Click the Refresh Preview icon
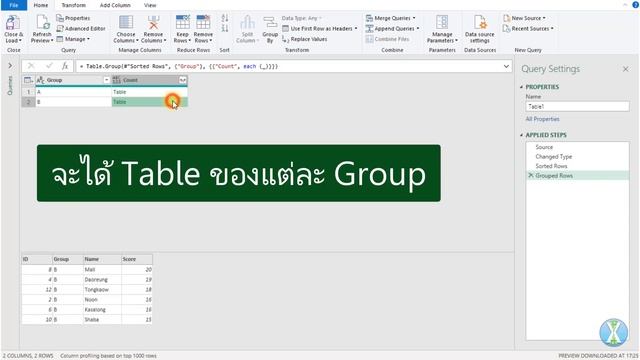The width and height of the screenshot is (640, 360). pyautogui.click(x=42, y=29)
